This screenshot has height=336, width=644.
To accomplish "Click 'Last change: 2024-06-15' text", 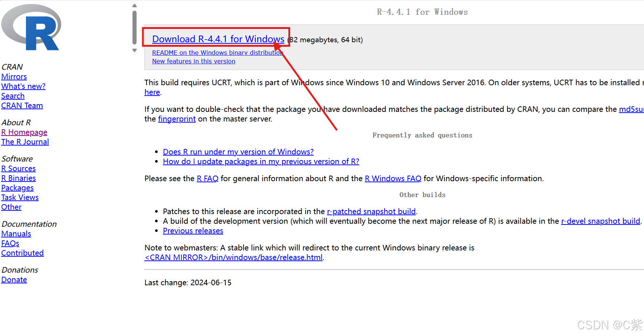I will 188,283.
